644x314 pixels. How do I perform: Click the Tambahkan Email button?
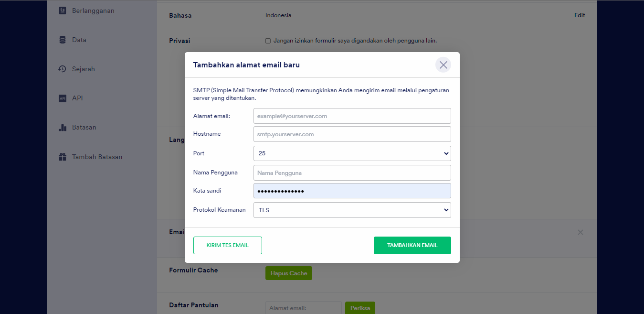coord(412,245)
